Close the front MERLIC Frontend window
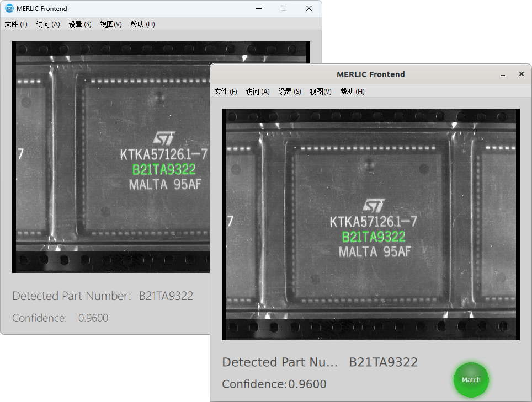The height and width of the screenshot is (402, 532). (x=521, y=74)
